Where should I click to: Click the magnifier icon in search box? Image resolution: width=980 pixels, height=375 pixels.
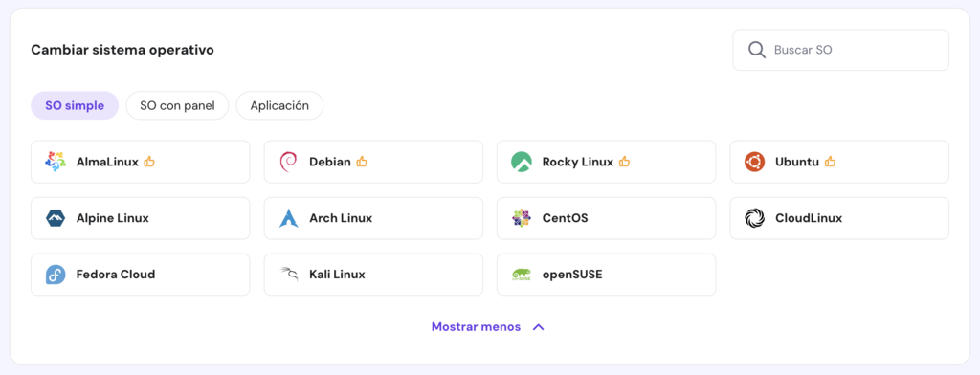[x=757, y=50]
